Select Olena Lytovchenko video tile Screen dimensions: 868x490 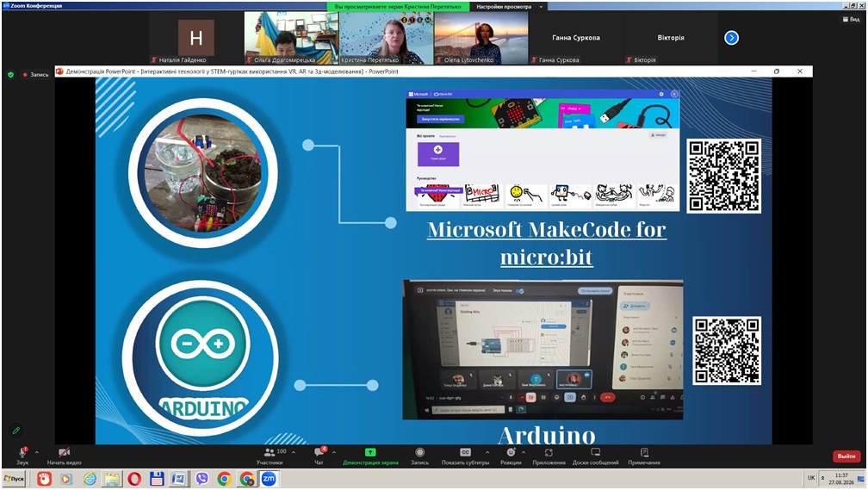(481, 38)
